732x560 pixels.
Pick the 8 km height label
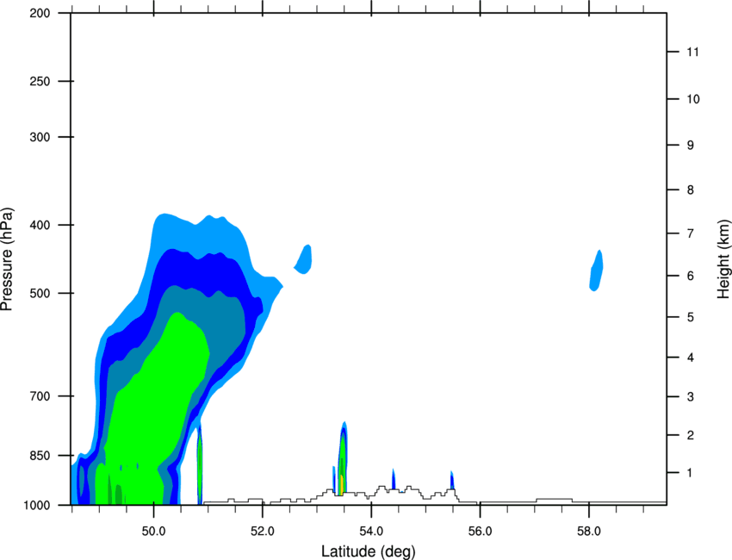691,190
